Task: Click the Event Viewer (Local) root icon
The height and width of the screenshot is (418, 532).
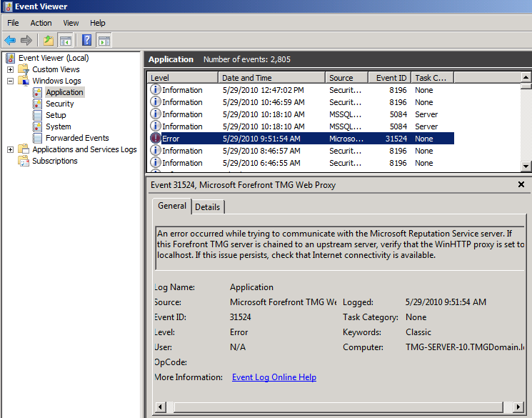Action: click(11, 58)
